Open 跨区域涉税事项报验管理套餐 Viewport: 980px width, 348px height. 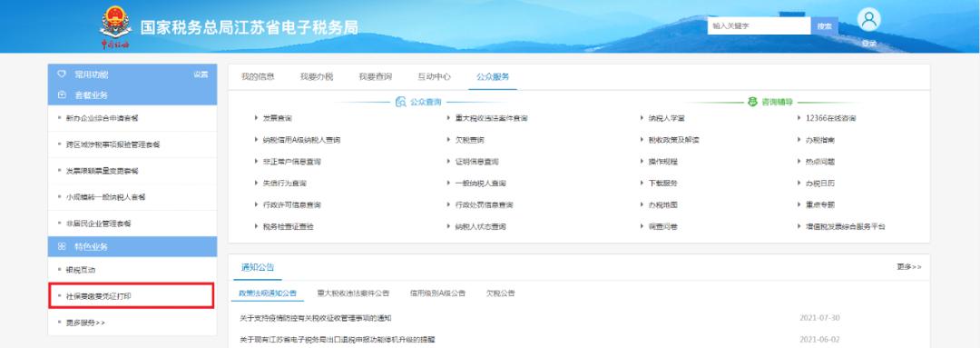(113, 144)
